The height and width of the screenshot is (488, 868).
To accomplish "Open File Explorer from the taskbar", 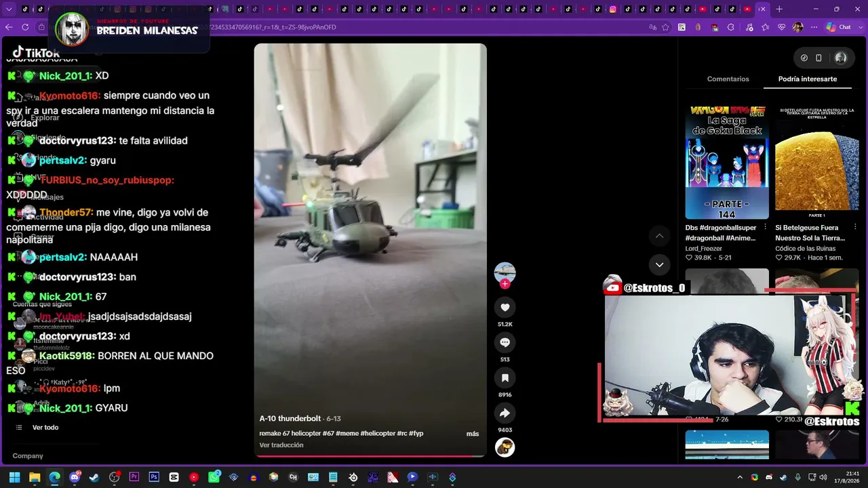I will tap(35, 477).
